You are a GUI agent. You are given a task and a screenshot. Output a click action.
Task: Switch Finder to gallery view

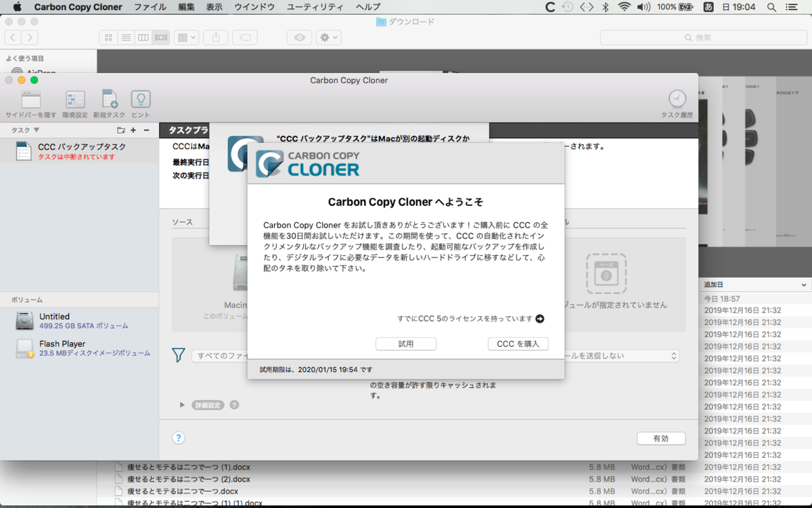[160, 37]
